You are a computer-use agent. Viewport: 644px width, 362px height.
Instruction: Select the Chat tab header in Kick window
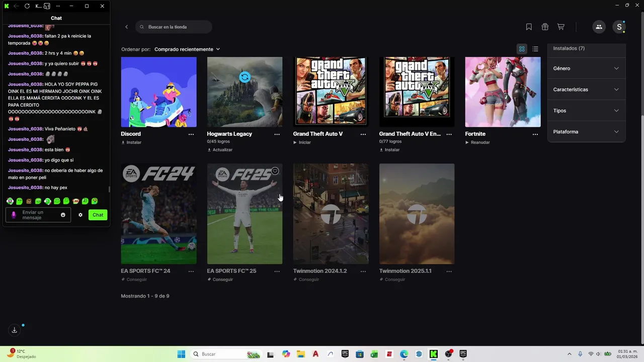[56, 18]
